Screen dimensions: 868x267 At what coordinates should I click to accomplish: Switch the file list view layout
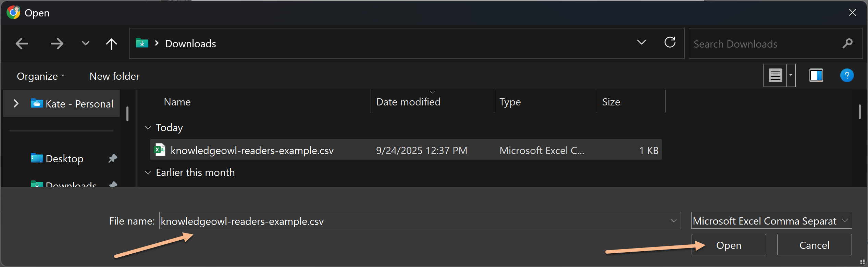(x=775, y=75)
